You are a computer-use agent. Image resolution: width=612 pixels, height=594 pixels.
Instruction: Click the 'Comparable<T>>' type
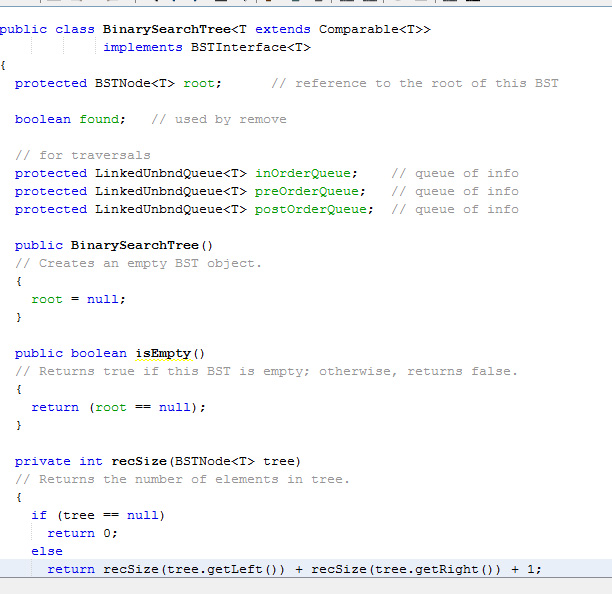coord(375,30)
